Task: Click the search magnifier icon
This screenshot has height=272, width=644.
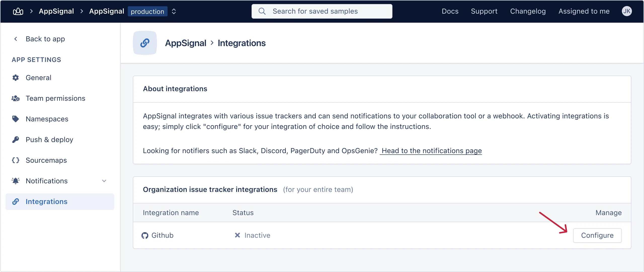Action: point(262,11)
